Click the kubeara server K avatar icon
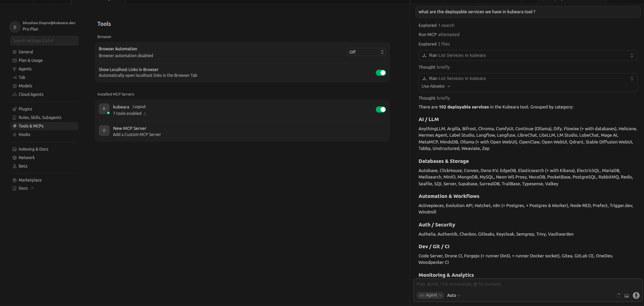 point(104,109)
